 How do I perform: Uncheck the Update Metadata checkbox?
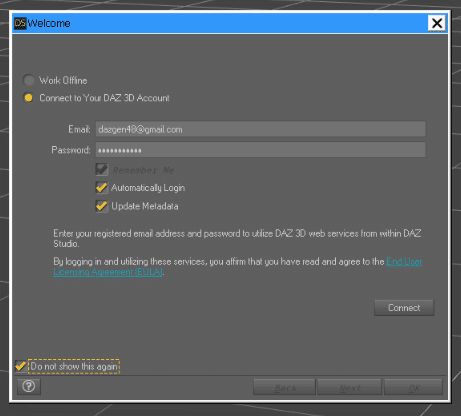click(102, 206)
